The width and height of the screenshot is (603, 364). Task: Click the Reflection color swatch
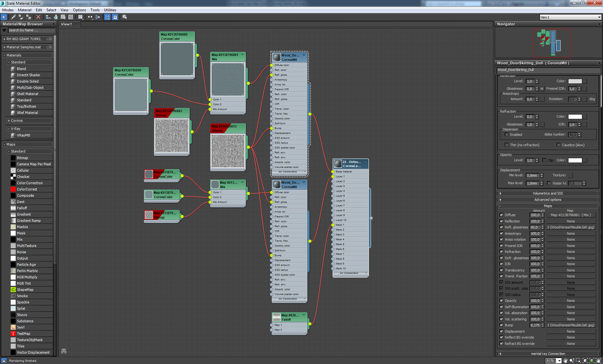coord(575,81)
